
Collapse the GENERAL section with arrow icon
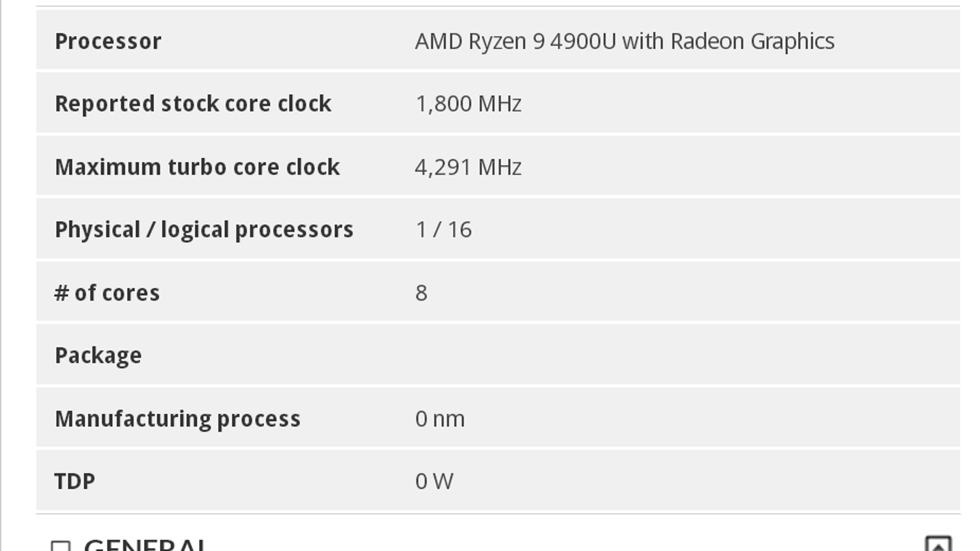pos(938,544)
